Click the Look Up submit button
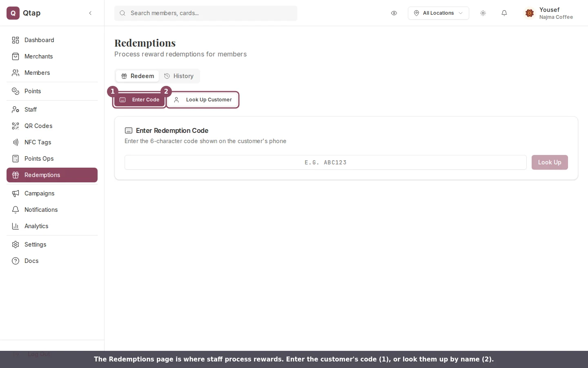The height and width of the screenshot is (368, 588). [550, 162]
